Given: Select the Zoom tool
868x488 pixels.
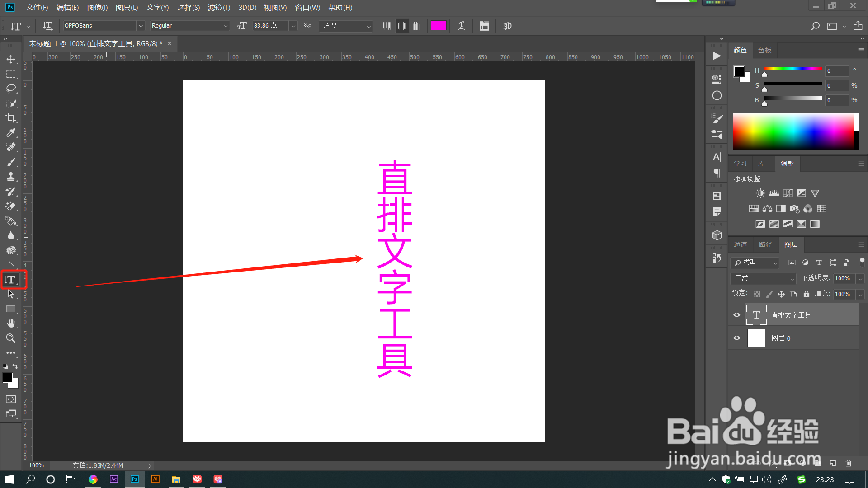Looking at the screenshot, I should (x=11, y=338).
